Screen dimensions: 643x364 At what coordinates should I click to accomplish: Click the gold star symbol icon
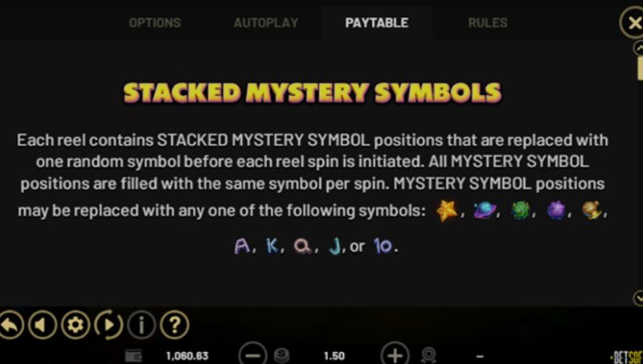447,211
